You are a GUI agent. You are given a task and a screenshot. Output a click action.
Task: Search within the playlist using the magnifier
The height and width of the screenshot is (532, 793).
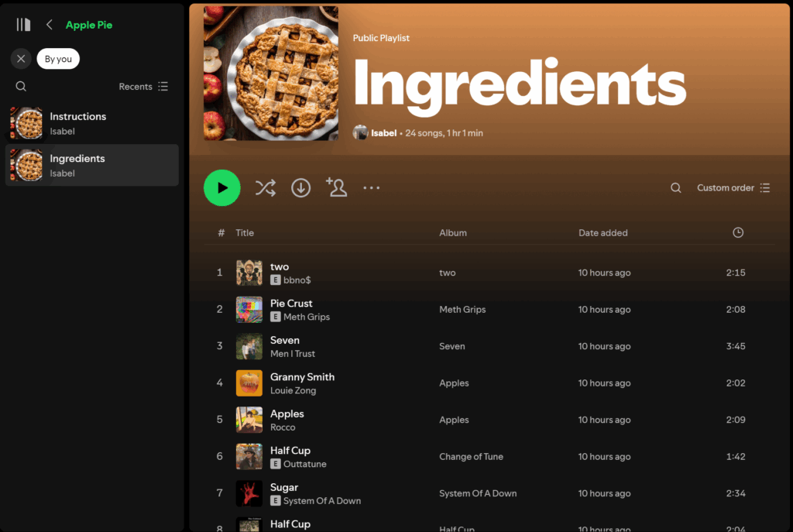tap(675, 188)
